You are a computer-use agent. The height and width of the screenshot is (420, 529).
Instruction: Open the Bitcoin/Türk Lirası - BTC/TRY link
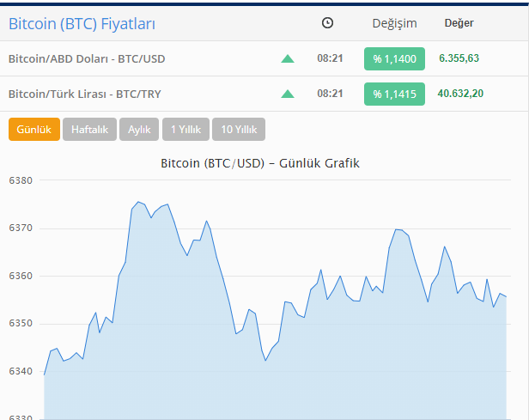tap(85, 94)
